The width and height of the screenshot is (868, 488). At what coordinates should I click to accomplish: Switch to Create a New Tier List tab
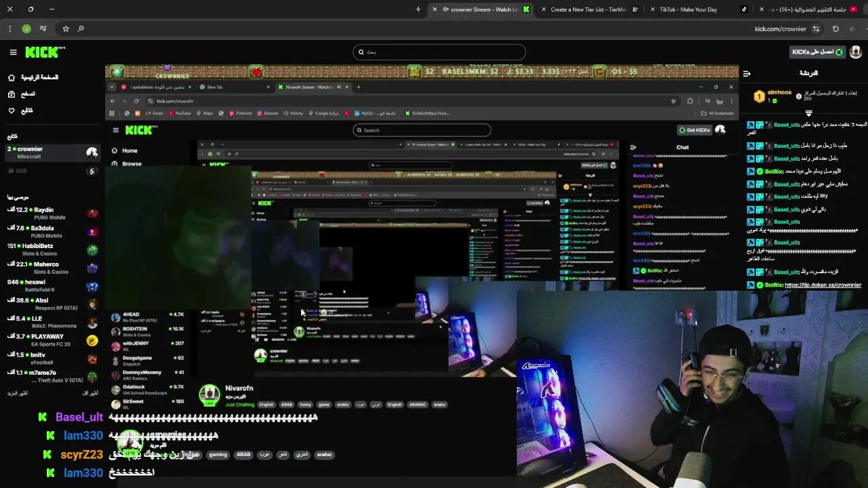coord(588,9)
